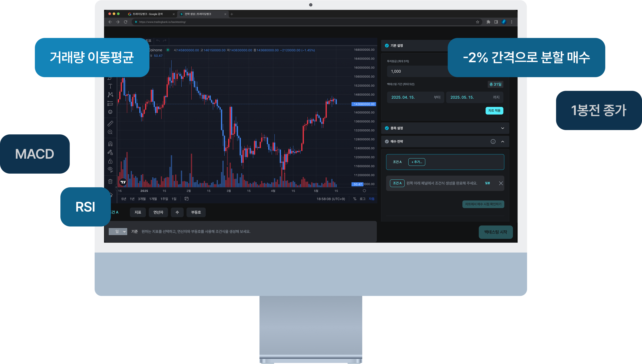Toggle the hide drawings eye icon

tap(110, 169)
